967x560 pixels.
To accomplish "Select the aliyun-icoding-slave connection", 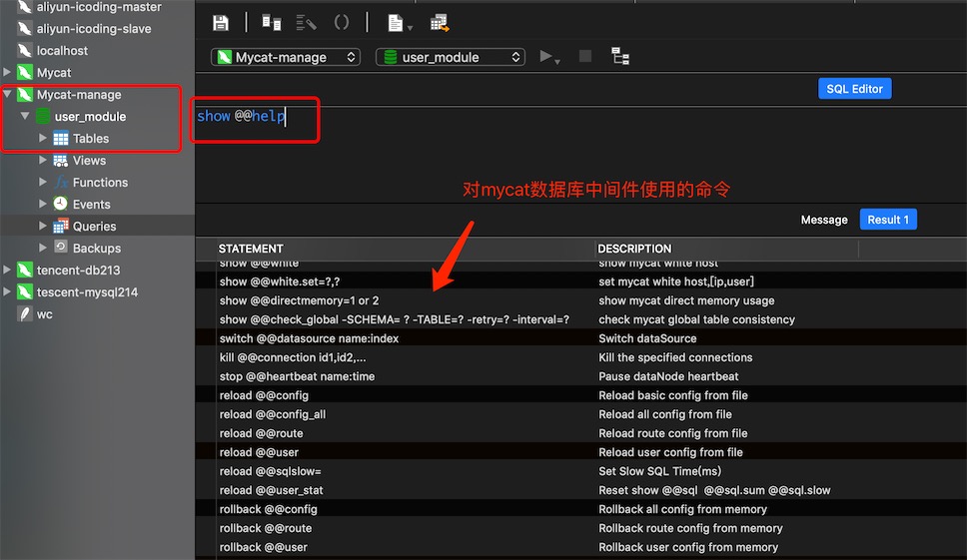I will pos(94,28).
